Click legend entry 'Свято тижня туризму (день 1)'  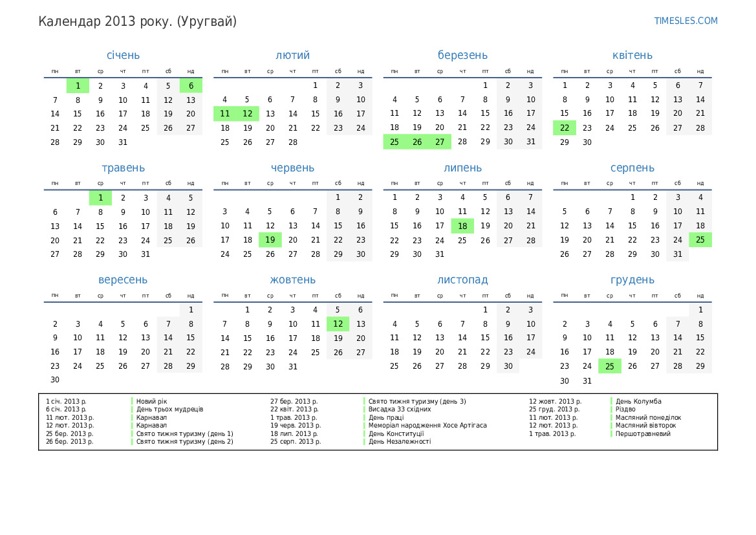[185, 433]
